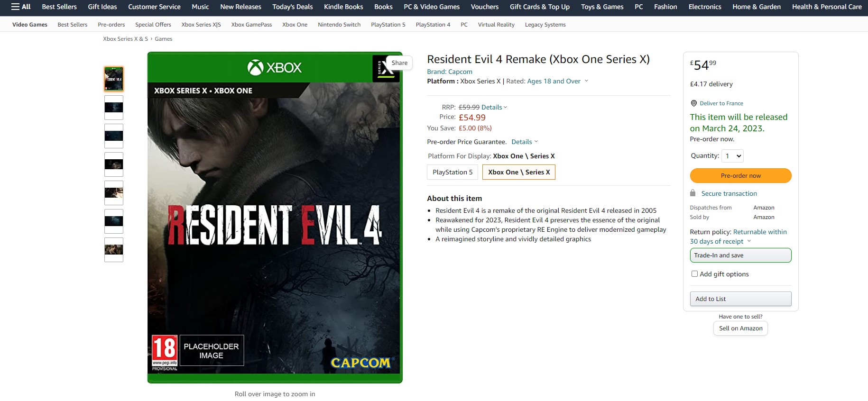
Task: Select the Video Games tab
Action: 29,24
